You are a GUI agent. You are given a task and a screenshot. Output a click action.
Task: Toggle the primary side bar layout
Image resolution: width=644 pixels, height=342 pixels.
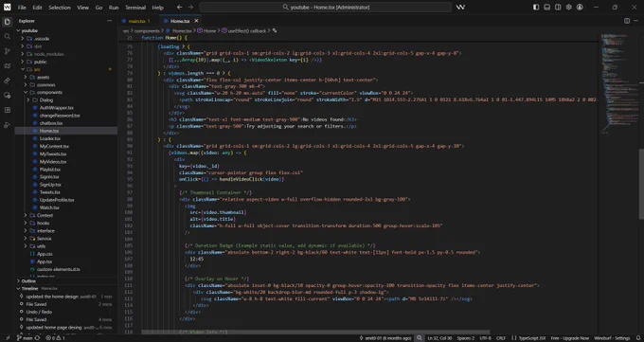[x=536, y=7]
